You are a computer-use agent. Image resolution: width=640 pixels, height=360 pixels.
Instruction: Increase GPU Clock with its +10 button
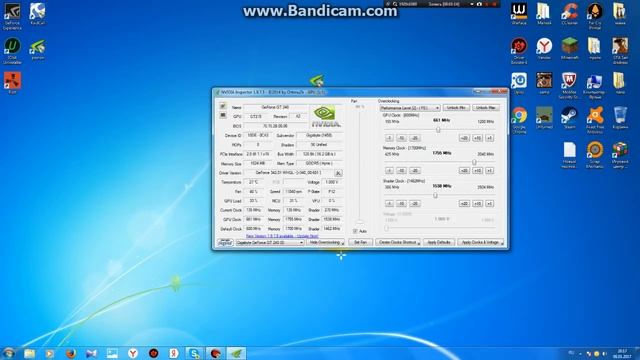pos(477,138)
